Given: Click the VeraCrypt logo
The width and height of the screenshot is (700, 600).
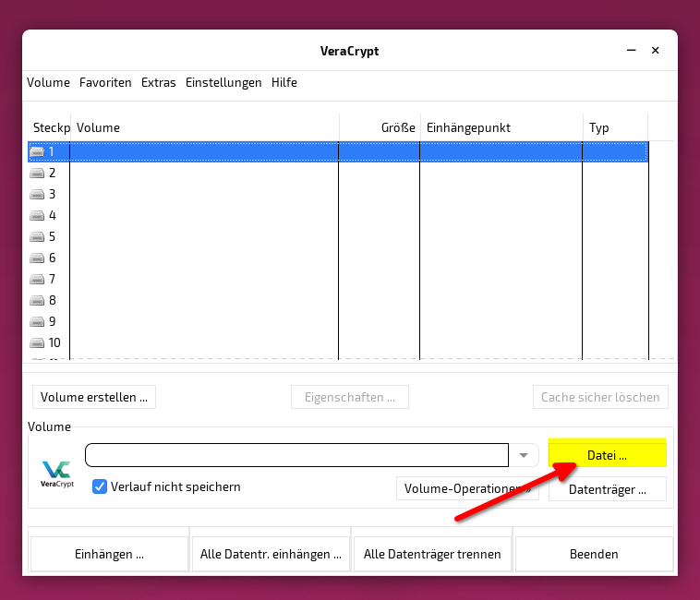Looking at the screenshot, I should coord(57,474).
